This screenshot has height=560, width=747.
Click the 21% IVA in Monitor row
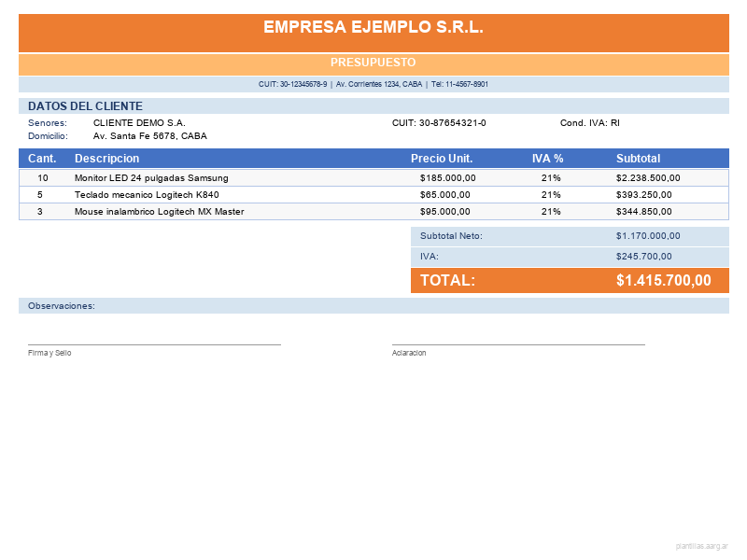coord(551,178)
